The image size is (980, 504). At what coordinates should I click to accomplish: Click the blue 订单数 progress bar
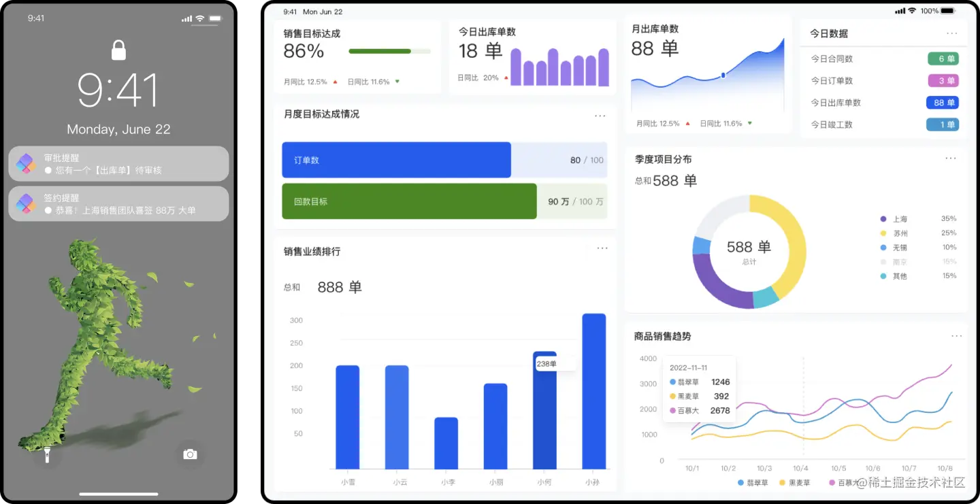click(x=397, y=160)
